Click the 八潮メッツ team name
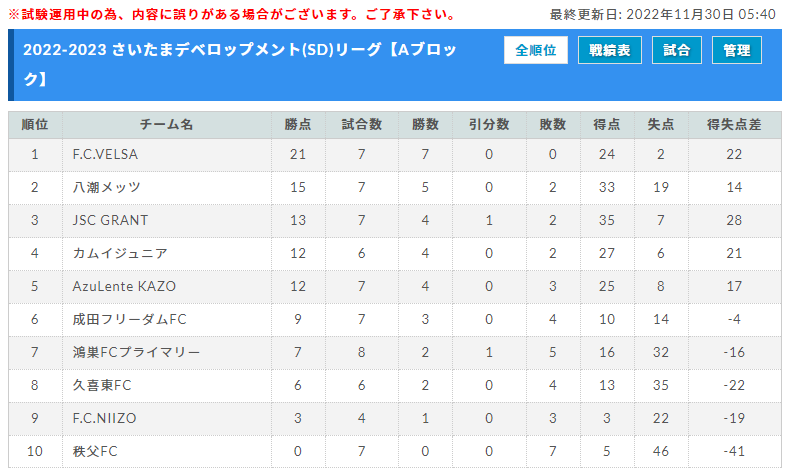Viewport: 789px width, 474px height. (106, 187)
